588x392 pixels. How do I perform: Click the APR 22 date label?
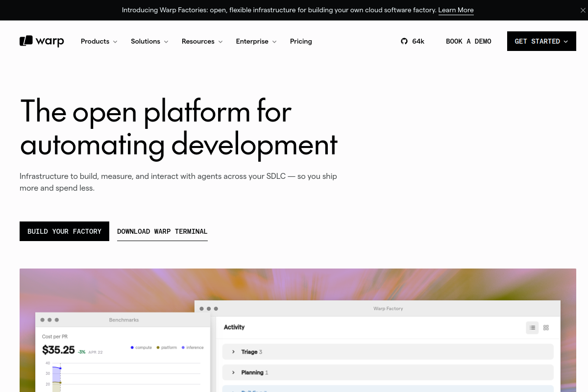coord(96,352)
